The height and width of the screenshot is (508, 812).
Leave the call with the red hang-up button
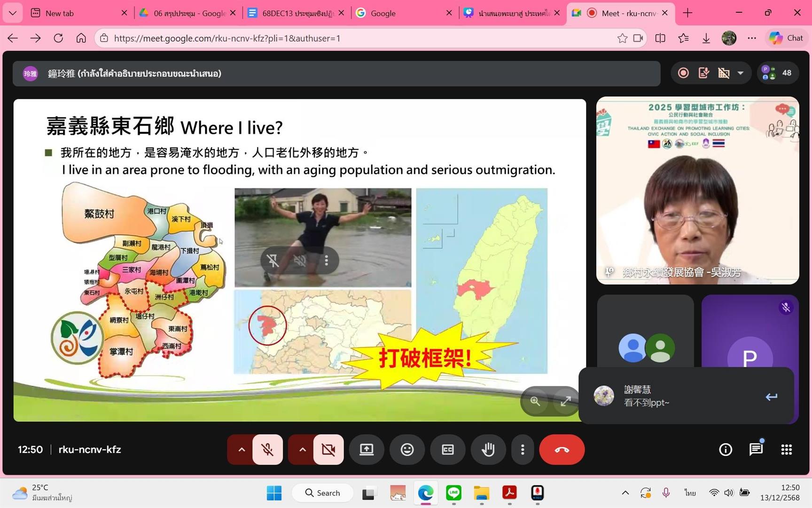pyautogui.click(x=562, y=450)
